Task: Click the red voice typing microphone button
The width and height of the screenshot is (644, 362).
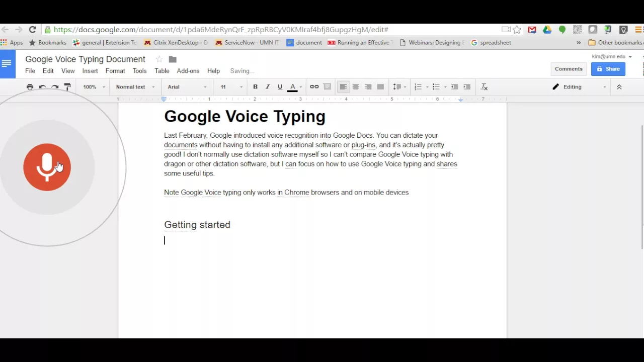Action: click(47, 167)
